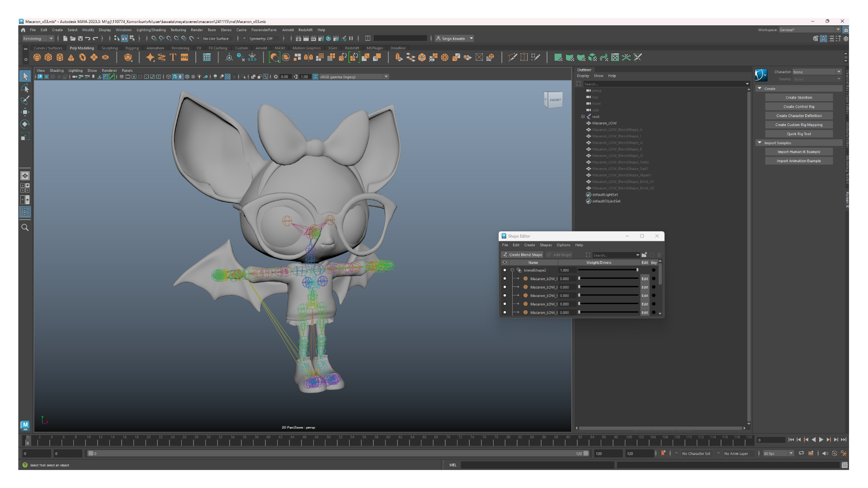This screenshot has width=868, height=488.
Task: Click the Play forwards button
Action: [x=821, y=440]
